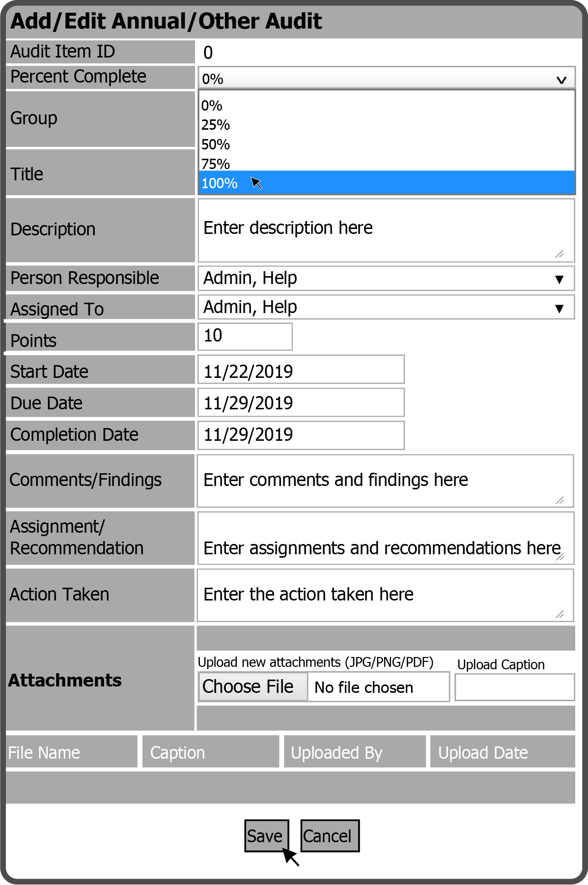The width and height of the screenshot is (588, 885).
Task: Choose the 25% option
Action: point(216,125)
